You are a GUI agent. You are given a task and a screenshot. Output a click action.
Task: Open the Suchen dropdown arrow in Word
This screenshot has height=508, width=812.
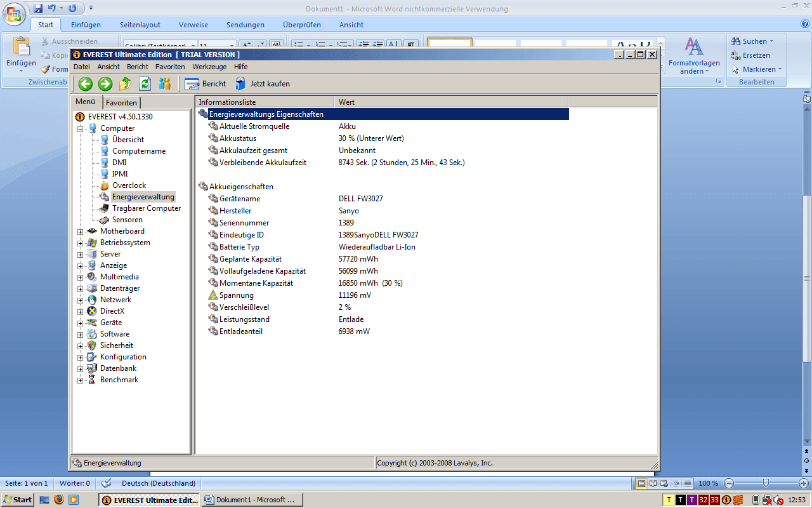pyautogui.click(x=771, y=41)
